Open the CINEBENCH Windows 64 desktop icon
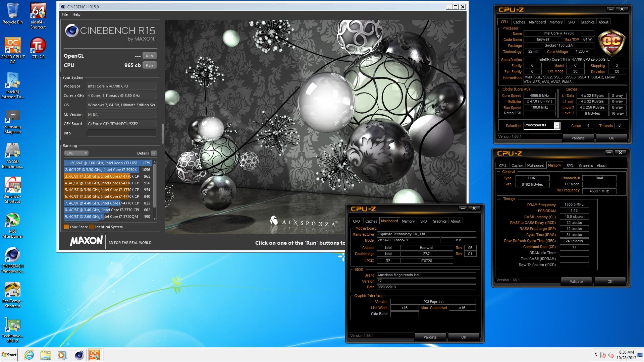The image size is (644, 362). pyautogui.click(x=12, y=260)
